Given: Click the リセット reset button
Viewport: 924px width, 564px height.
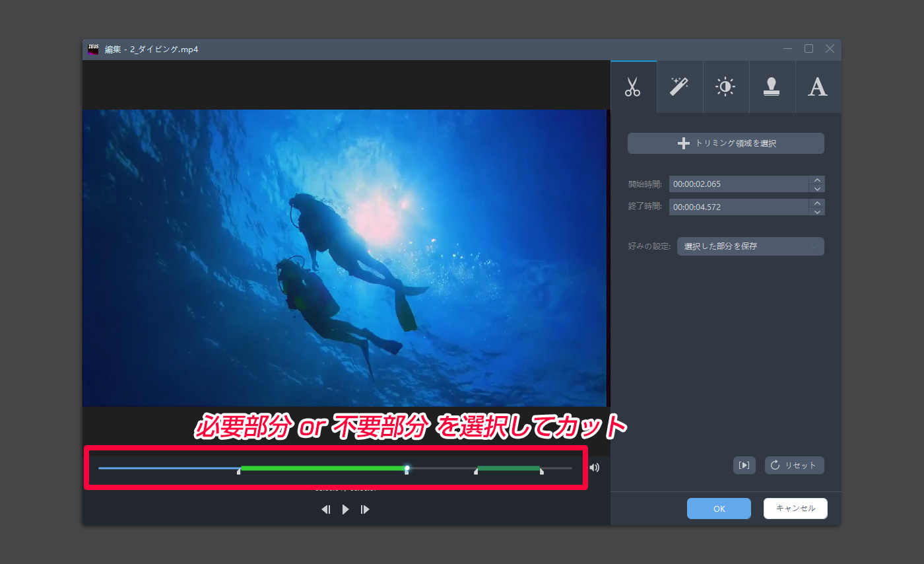Looking at the screenshot, I should point(794,465).
